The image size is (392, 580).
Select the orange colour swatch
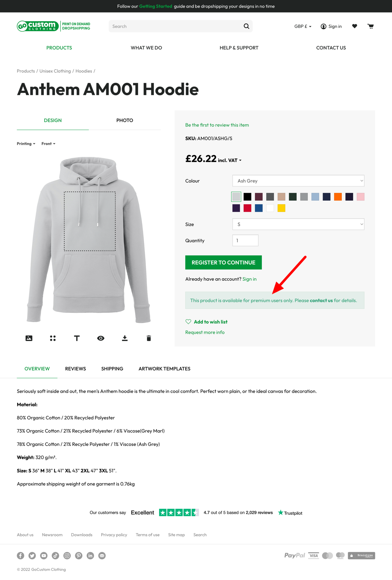(338, 197)
